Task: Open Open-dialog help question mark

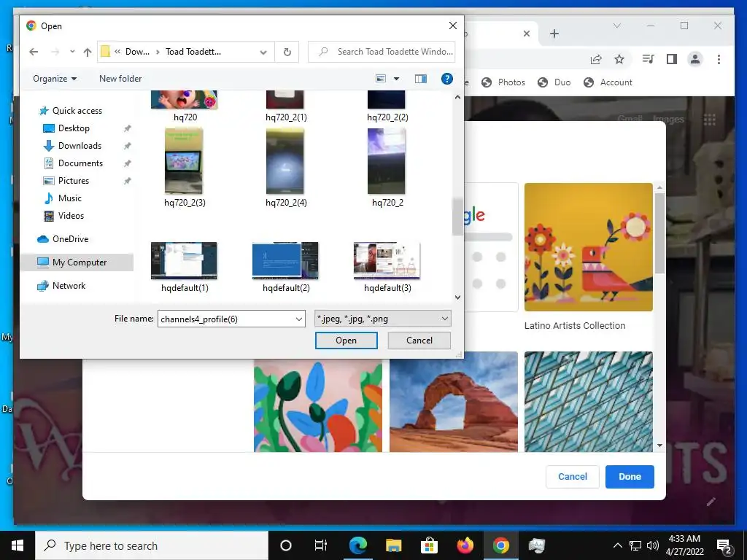Action: coord(447,79)
